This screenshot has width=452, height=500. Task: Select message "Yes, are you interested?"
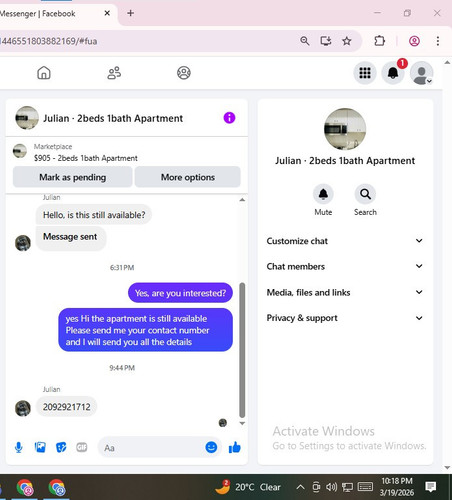pyautogui.click(x=180, y=293)
